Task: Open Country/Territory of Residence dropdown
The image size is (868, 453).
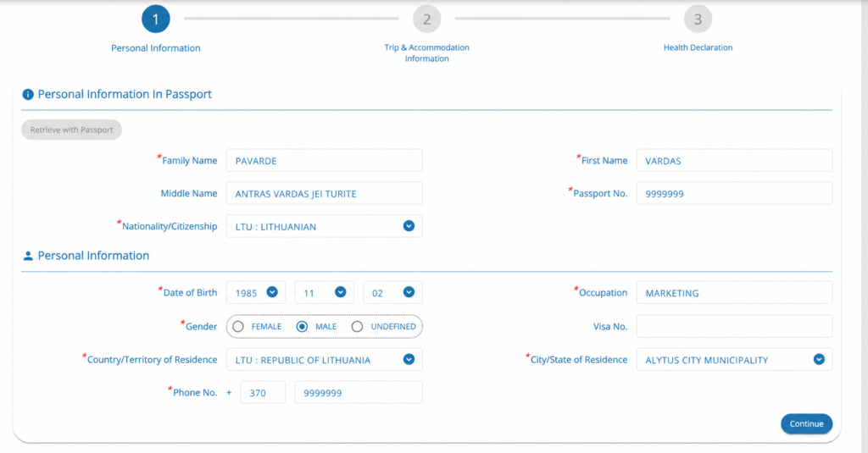Action: point(325,360)
